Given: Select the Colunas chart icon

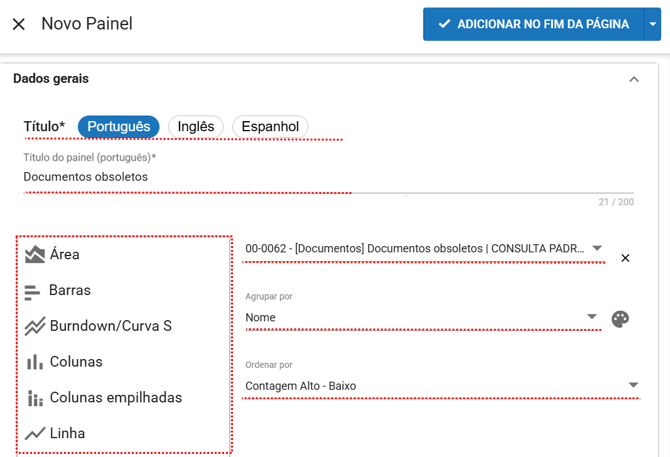Looking at the screenshot, I should 35,362.
